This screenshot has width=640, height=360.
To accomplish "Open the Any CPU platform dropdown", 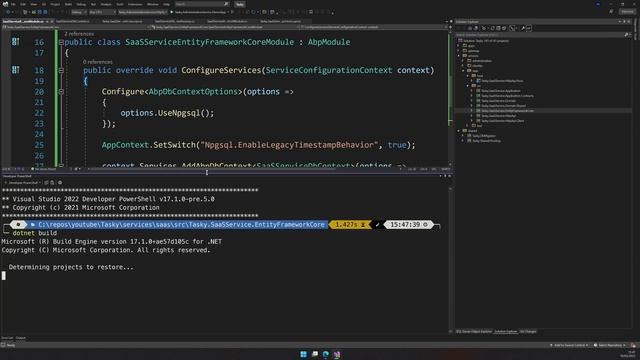I will (x=102, y=12).
